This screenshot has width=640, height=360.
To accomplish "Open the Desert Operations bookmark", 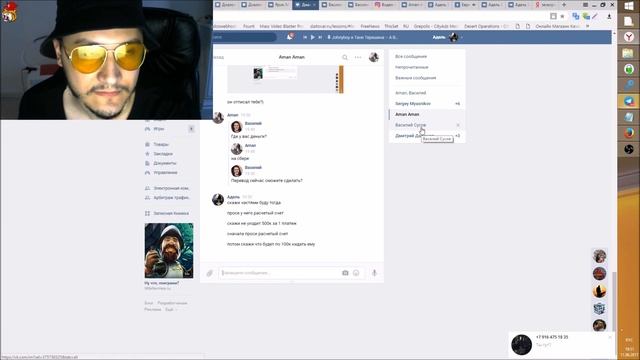I will 486,26.
